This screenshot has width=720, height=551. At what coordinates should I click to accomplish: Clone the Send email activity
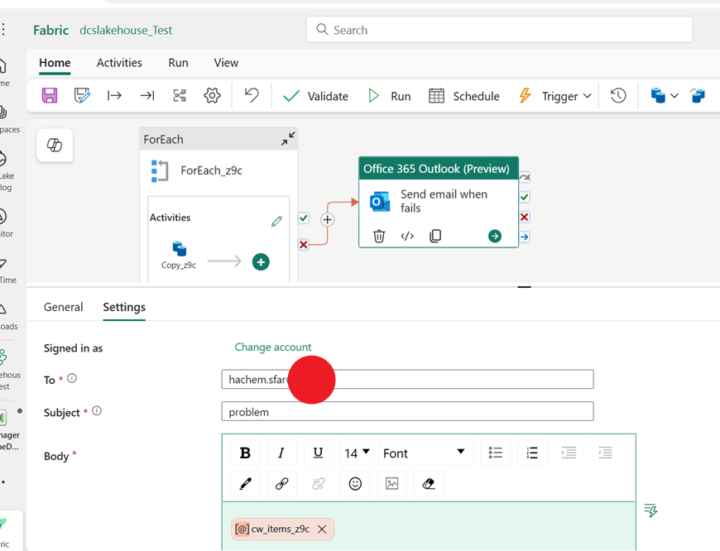coord(435,236)
